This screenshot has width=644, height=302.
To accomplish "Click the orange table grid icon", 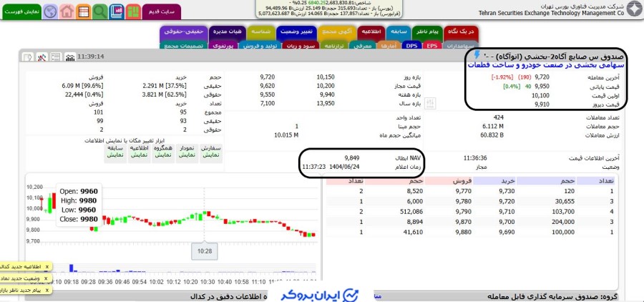I will coord(83,11).
